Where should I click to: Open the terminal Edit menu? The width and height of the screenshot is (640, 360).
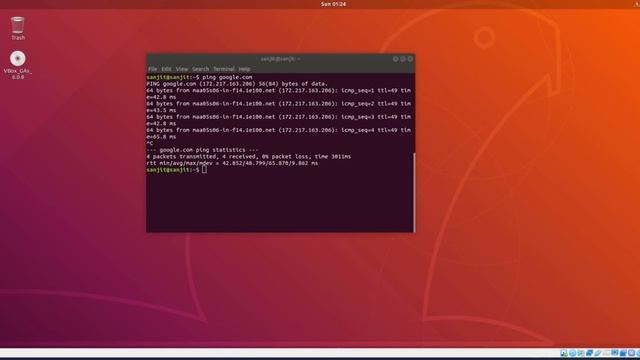(x=166, y=69)
